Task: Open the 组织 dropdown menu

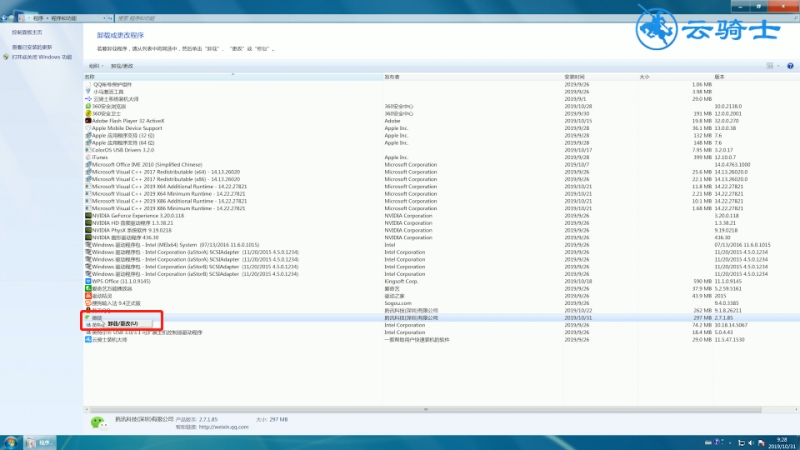Action: point(95,66)
